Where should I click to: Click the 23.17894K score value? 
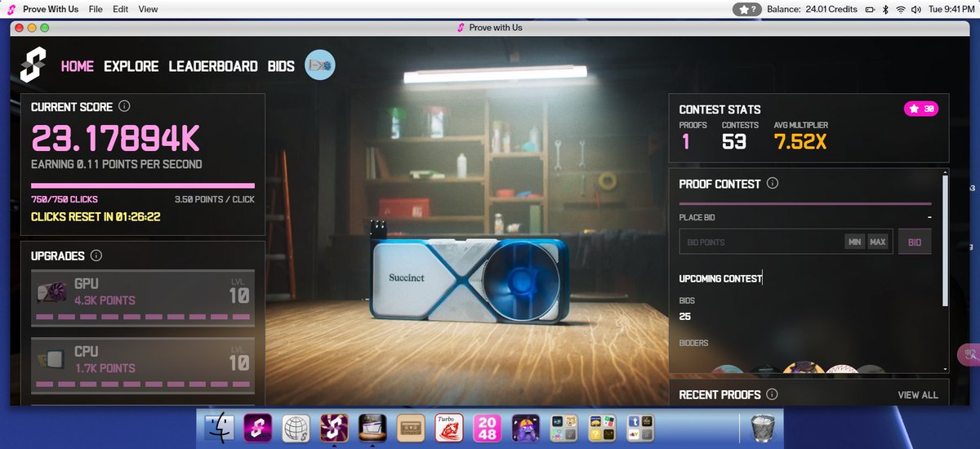click(115, 139)
